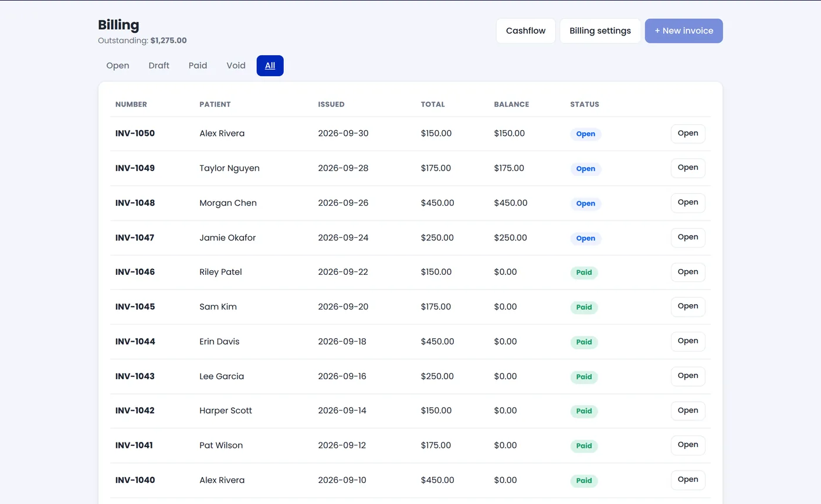Click patient name Morgan Chen
Viewport: 821px width, 504px height.
click(x=228, y=203)
